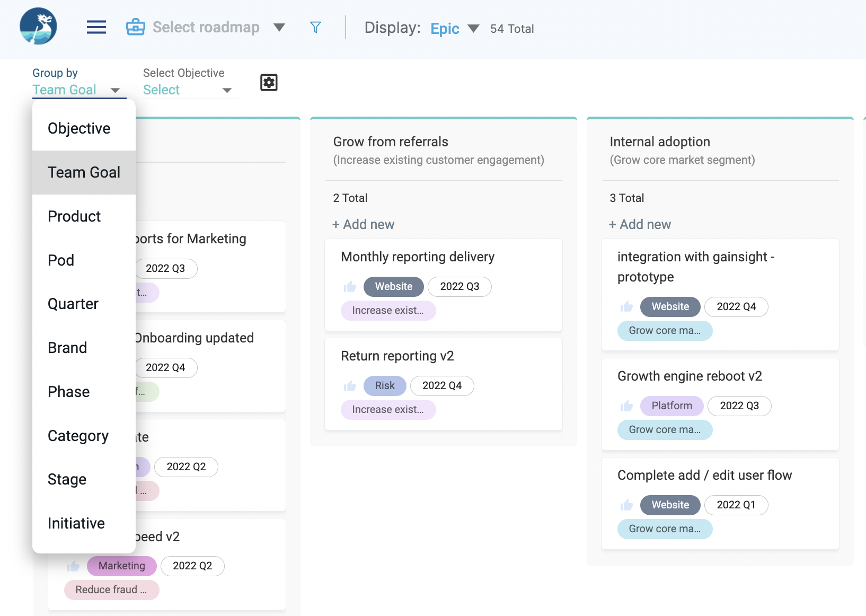Add new item under Internal adoption
Image resolution: width=866 pixels, height=616 pixels.
640,224
